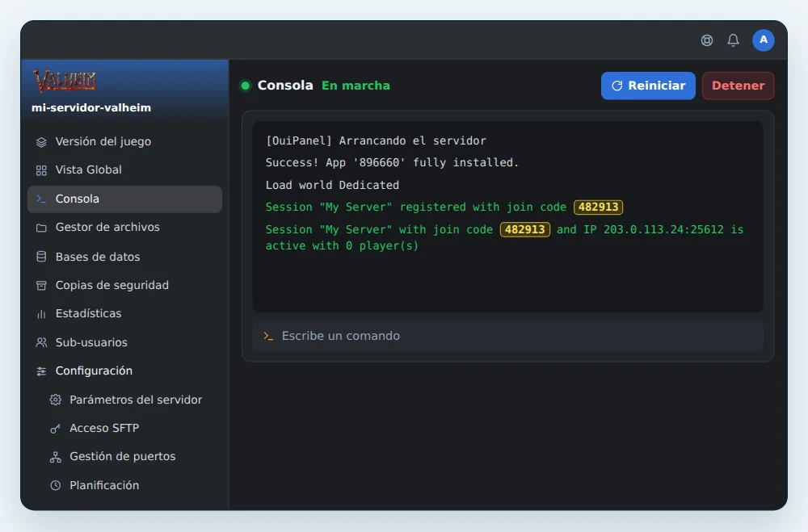
Task: Click the key icon beside Acceso SFTP
Action: pos(55,429)
